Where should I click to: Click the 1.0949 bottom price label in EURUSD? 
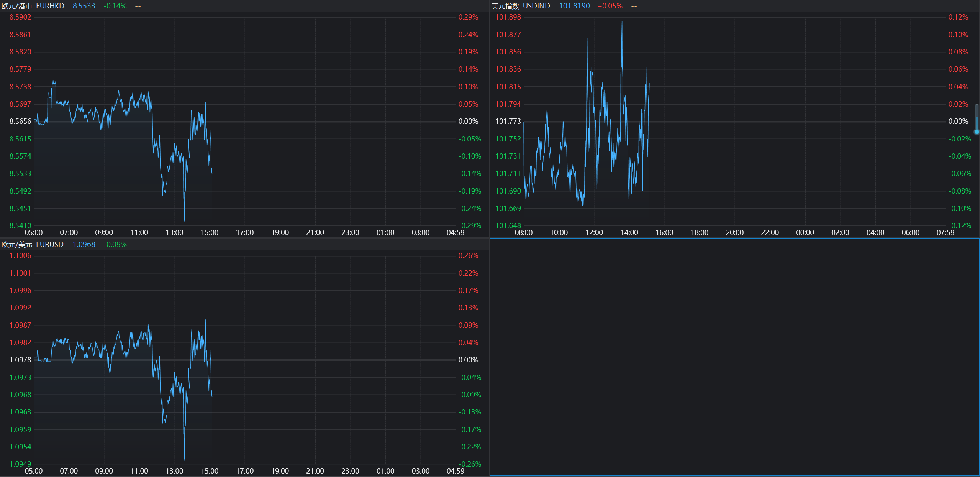point(20,464)
